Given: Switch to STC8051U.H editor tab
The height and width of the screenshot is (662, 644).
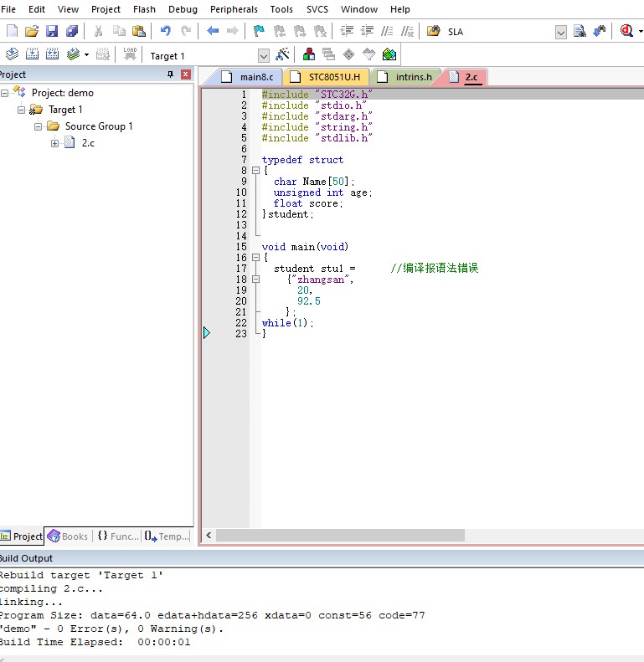Looking at the screenshot, I should point(327,77).
